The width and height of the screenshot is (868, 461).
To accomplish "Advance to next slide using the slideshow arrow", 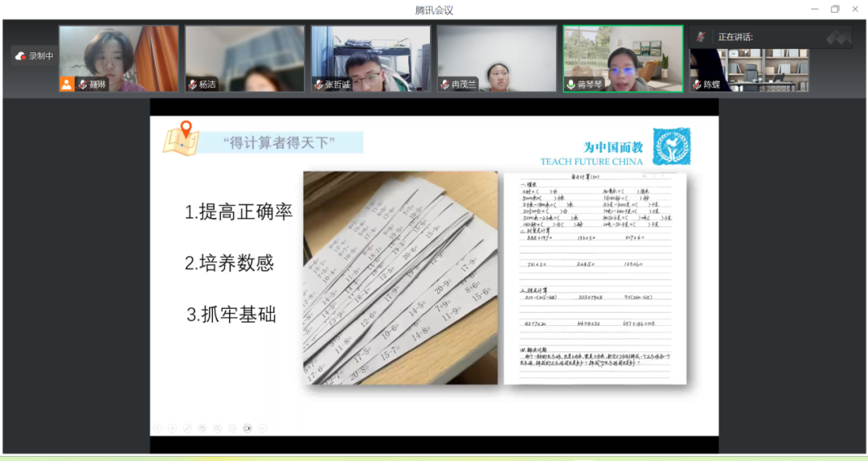I will coord(173,428).
